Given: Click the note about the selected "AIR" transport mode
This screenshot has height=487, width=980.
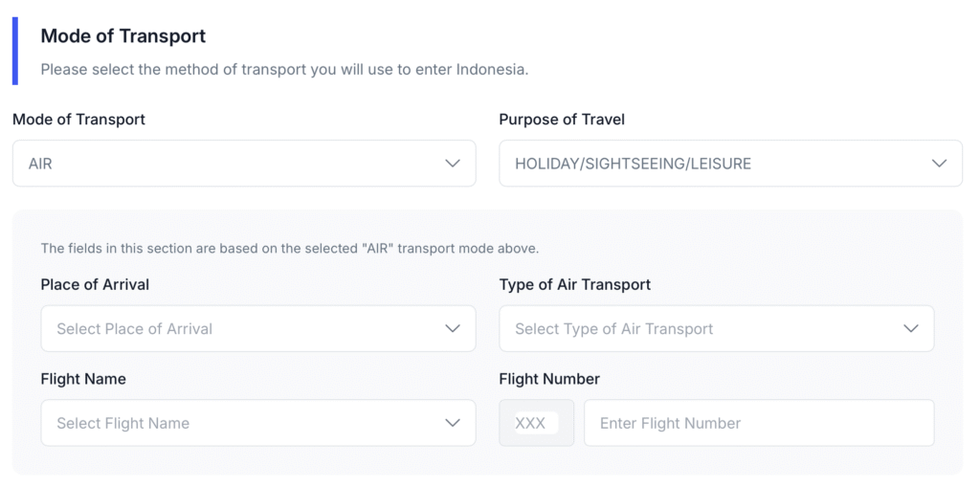Looking at the screenshot, I should (x=289, y=249).
